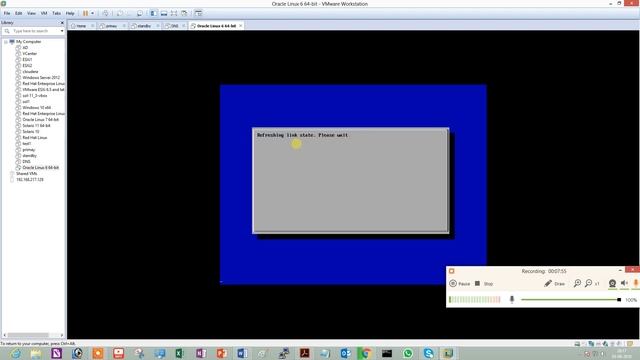640x360 pixels.
Task: Close the Library panel
Action: click(62, 23)
